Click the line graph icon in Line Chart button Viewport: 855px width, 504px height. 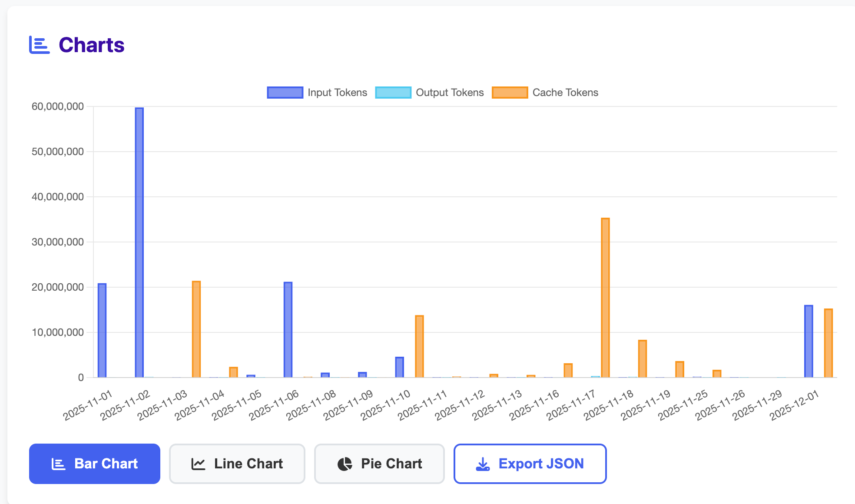tap(198, 464)
